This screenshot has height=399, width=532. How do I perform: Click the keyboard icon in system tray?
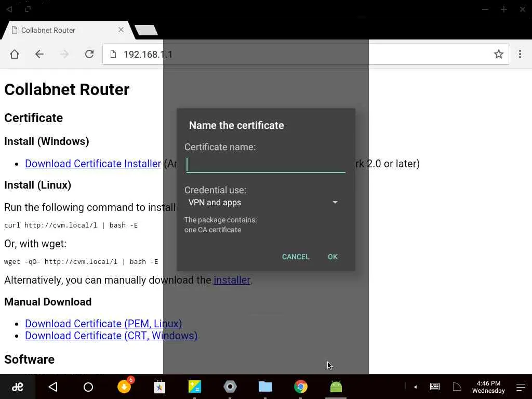coord(435,387)
